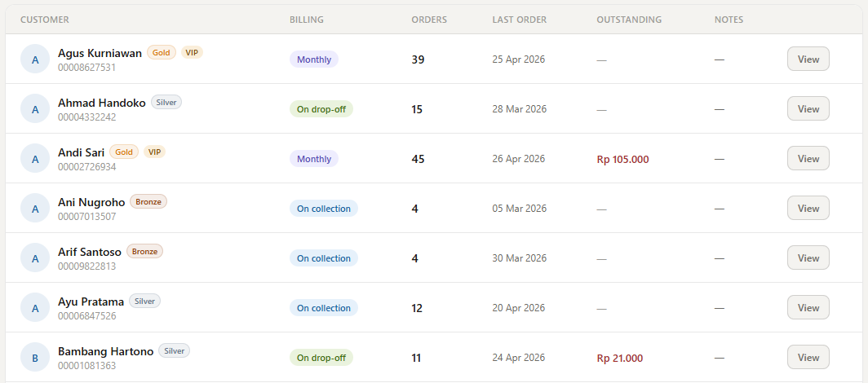Image resolution: width=868 pixels, height=383 pixels.
Task: Open View for Ani Nugroho
Action: click(x=808, y=209)
